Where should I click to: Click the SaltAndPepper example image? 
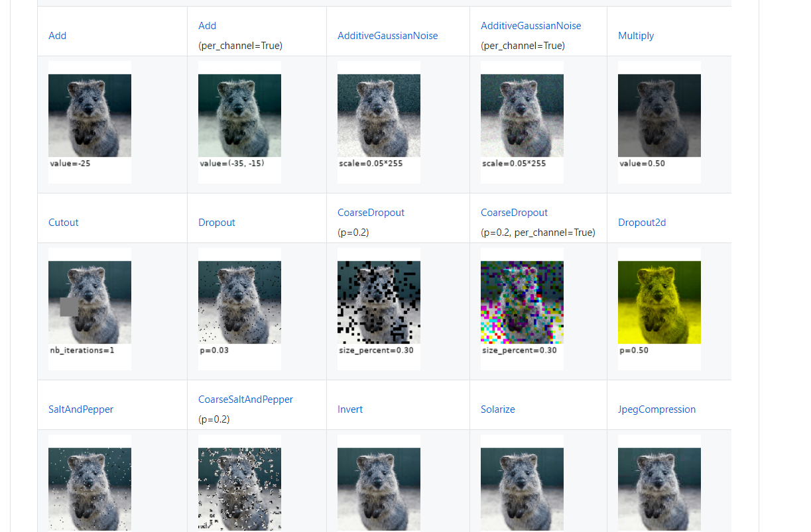coord(90,484)
